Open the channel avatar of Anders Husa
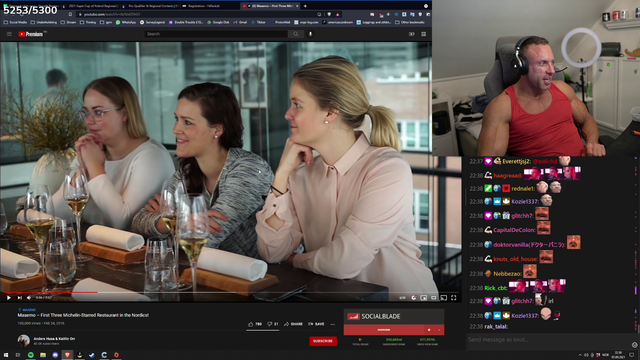Screen dimensions: 640x360 (x=24, y=340)
